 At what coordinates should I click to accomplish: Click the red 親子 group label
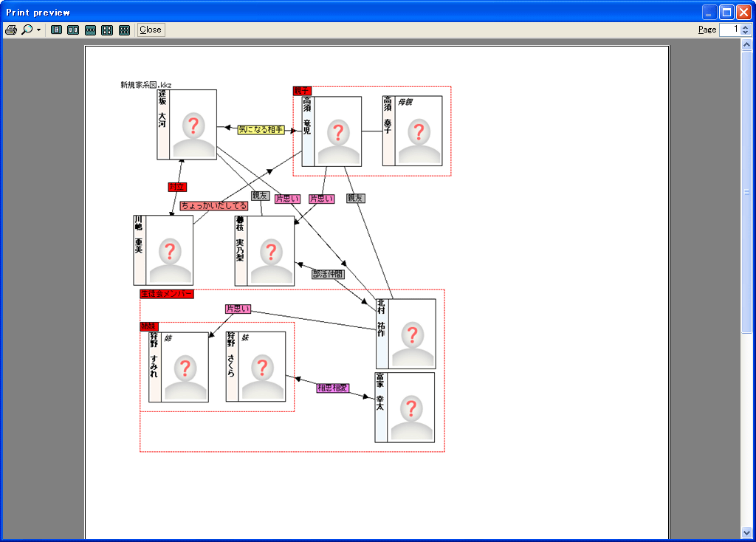tap(302, 91)
